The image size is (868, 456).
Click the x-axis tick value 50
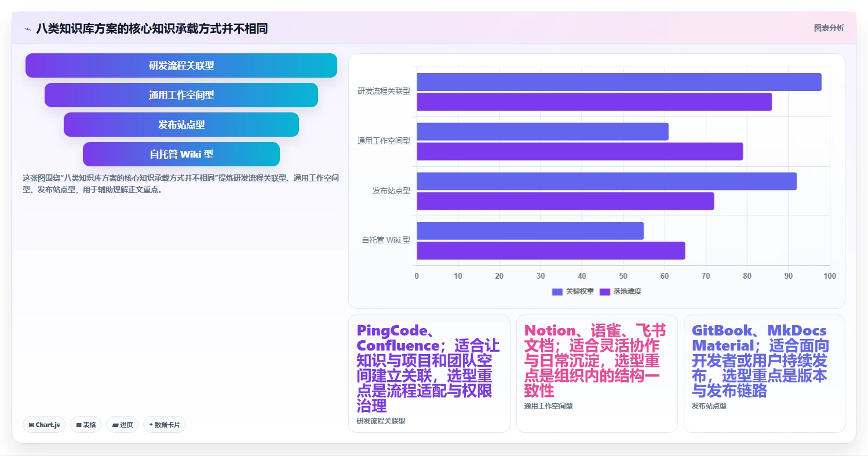tap(623, 276)
